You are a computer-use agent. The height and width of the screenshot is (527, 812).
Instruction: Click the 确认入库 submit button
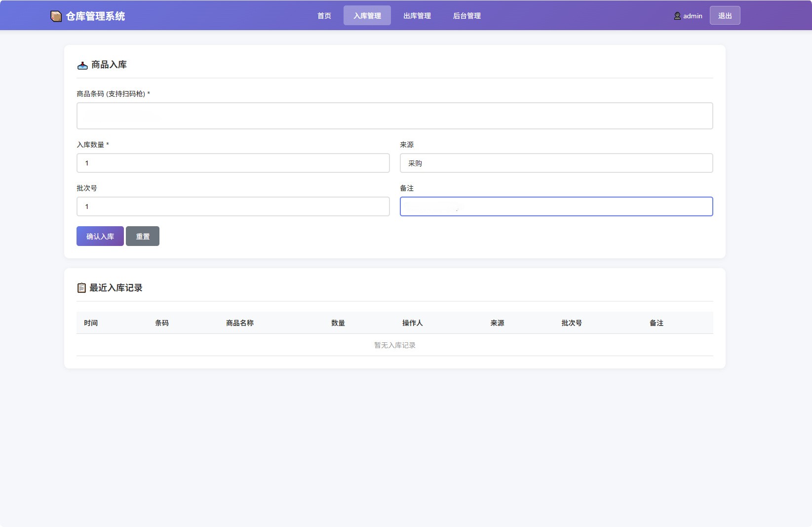click(x=100, y=236)
